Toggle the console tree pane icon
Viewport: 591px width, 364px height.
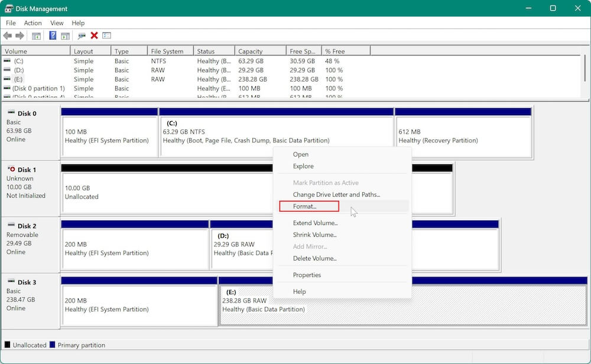click(x=36, y=35)
